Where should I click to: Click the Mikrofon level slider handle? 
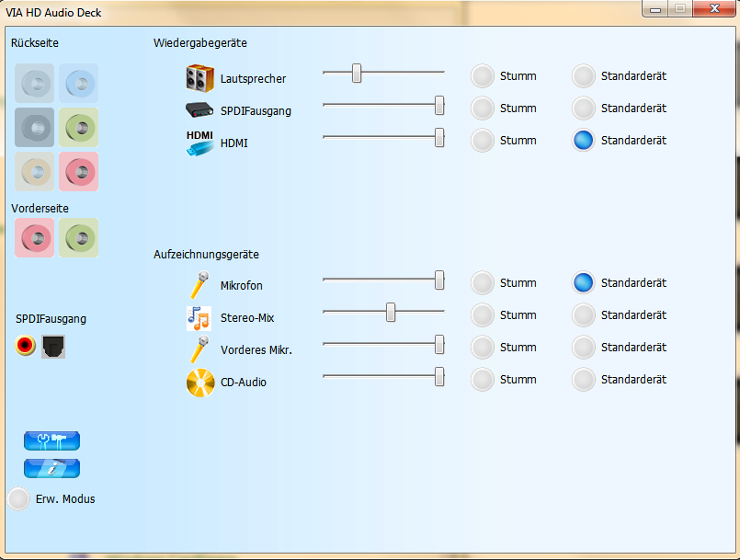tap(439, 280)
